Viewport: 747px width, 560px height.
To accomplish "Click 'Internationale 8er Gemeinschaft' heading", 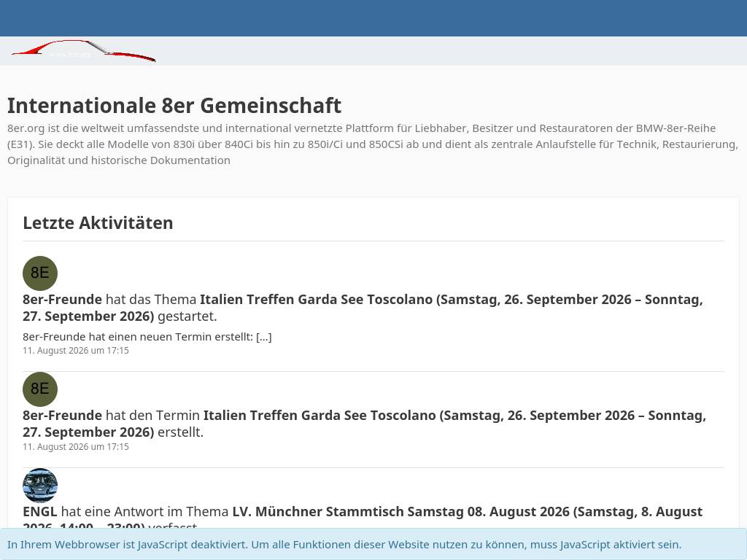I will pyautogui.click(x=174, y=106).
